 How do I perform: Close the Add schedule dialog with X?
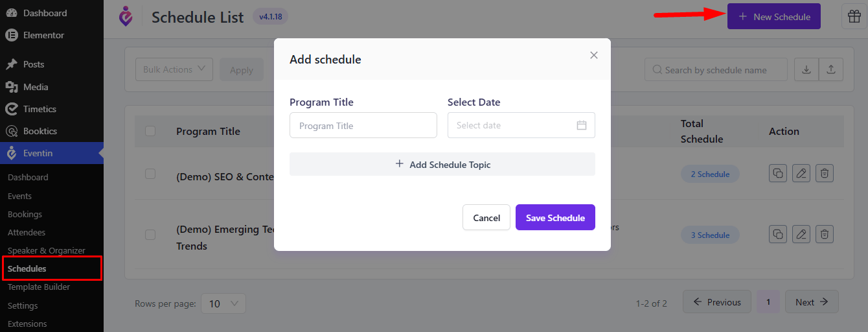594,55
